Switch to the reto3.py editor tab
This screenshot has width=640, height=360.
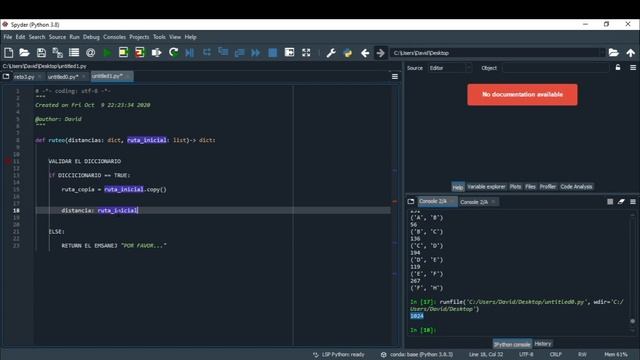[24, 77]
